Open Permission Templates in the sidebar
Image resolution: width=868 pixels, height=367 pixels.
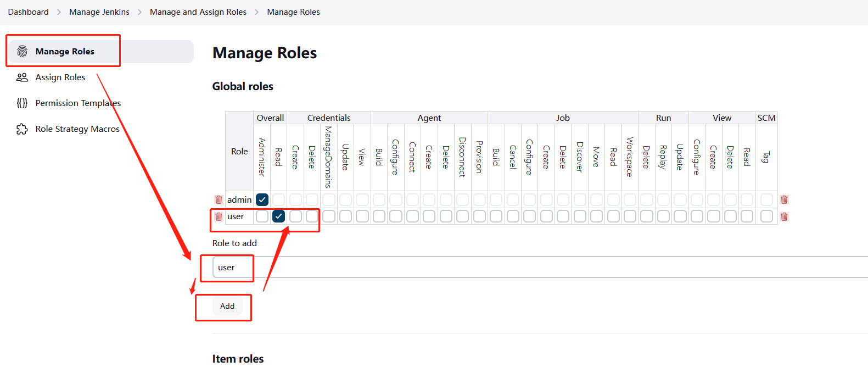[78, 103]
